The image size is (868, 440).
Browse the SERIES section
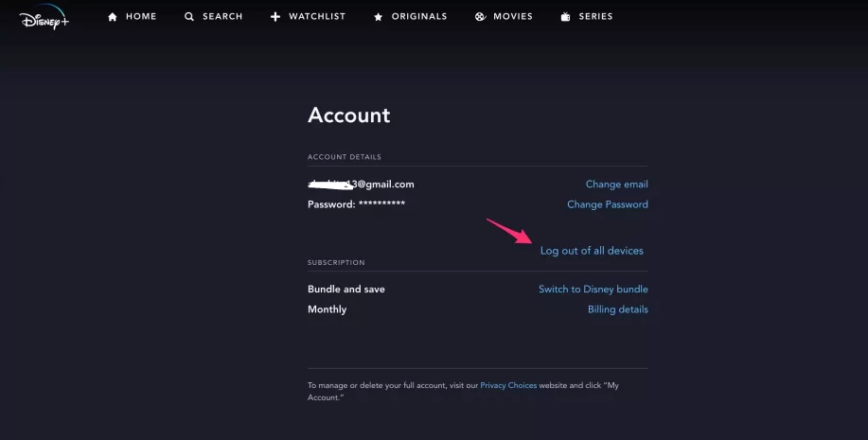point(587,17)
